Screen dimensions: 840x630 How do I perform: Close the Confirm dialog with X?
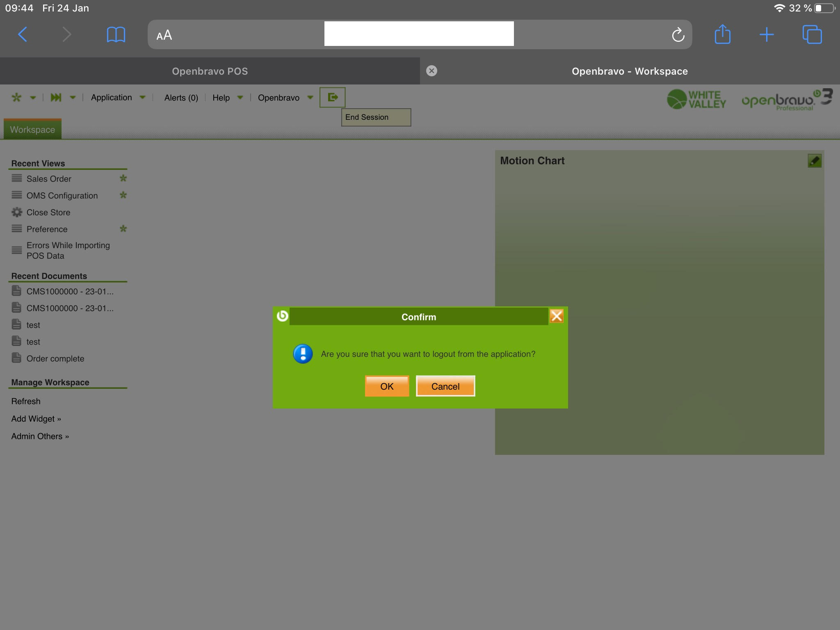pyautogui.click(x=556, y=316)
